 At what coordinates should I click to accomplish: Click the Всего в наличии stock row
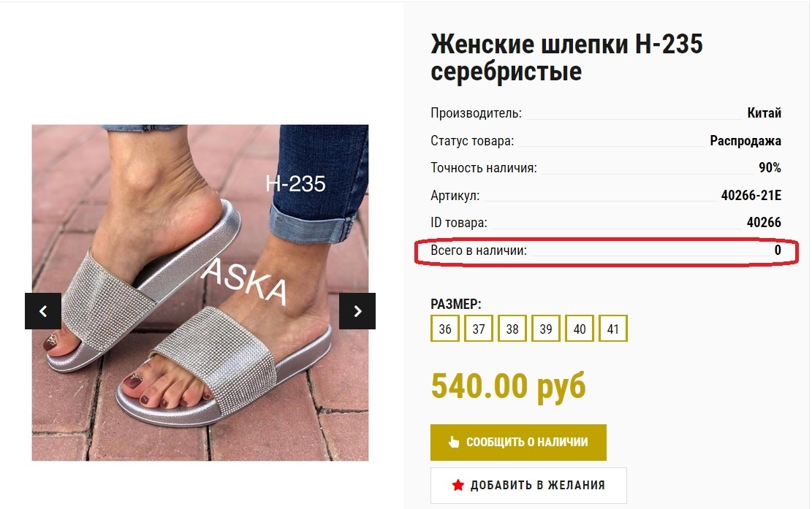pos(606,250)
